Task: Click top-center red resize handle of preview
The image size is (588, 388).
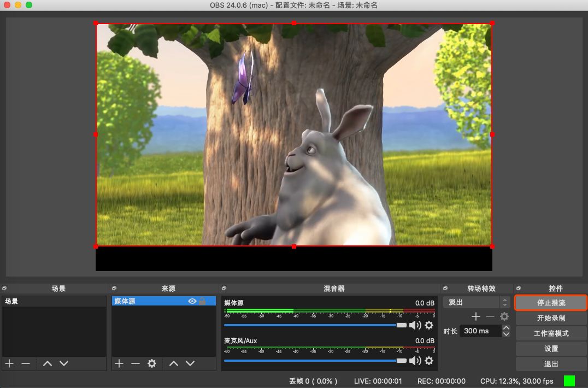Action: pyautogui.click(x=294, y=23)
